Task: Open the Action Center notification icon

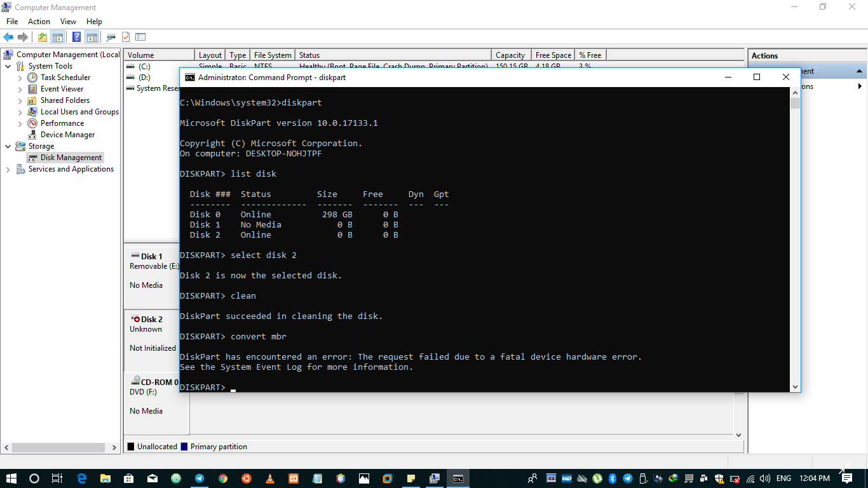Action: 845,478
